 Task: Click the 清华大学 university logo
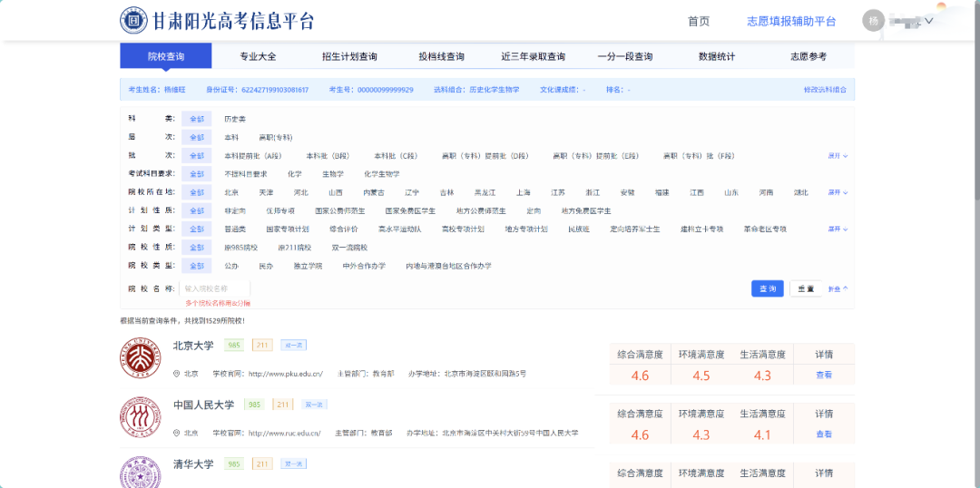click(139, 473)
